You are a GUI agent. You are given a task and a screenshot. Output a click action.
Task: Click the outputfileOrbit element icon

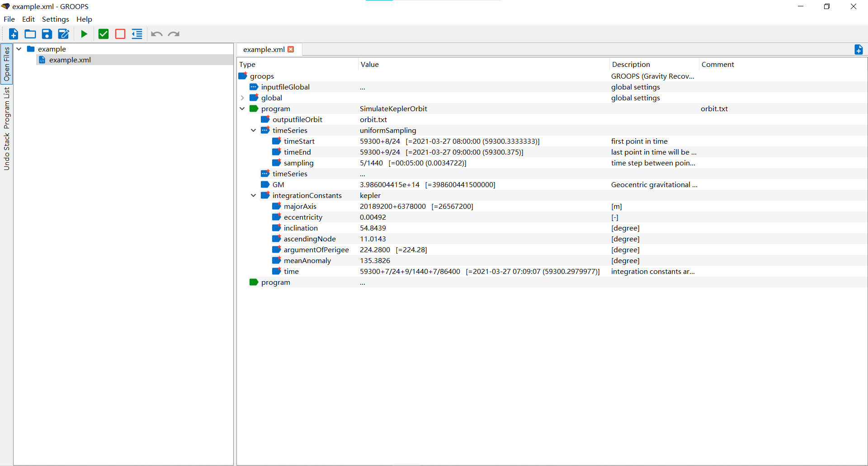[265, 119]
